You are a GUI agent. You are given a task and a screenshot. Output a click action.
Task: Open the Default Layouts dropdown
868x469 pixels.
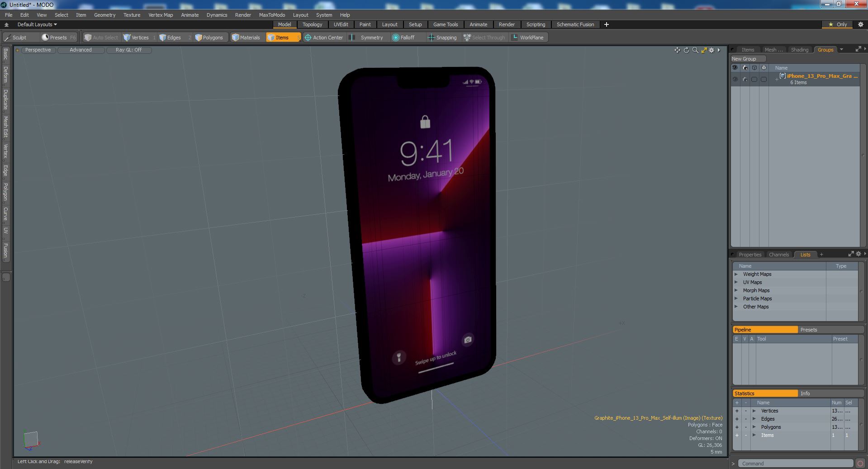(x=37, y=24)
